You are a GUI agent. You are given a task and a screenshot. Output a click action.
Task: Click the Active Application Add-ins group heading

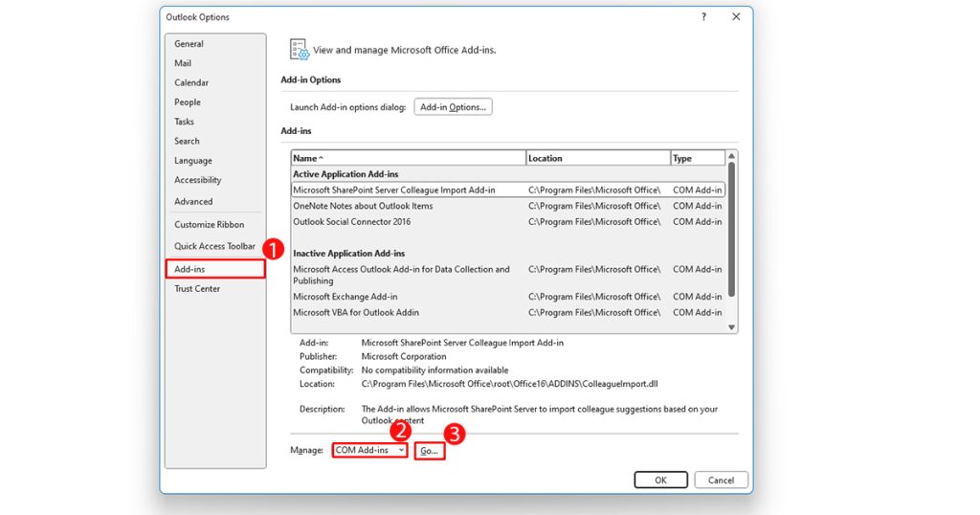coord(345,174)
